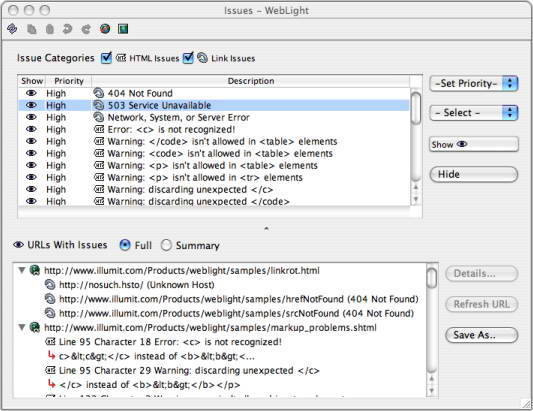Select the Summary radio button
Image resolution: width=533 pixels, height=411 pixels.
coord(166,245)
